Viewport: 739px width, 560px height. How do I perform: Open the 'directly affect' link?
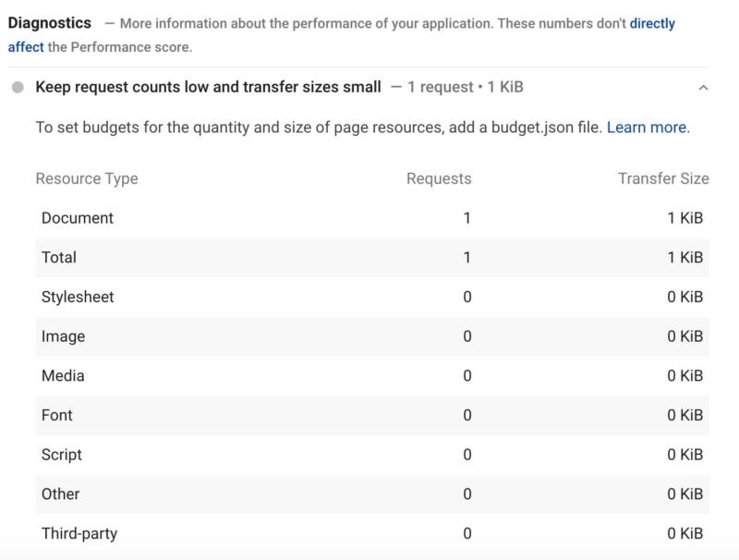(x=652, y=23)
